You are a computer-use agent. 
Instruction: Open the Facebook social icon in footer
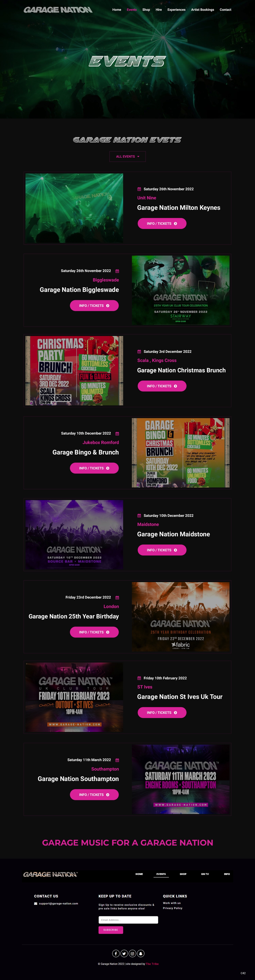point(116,953)
